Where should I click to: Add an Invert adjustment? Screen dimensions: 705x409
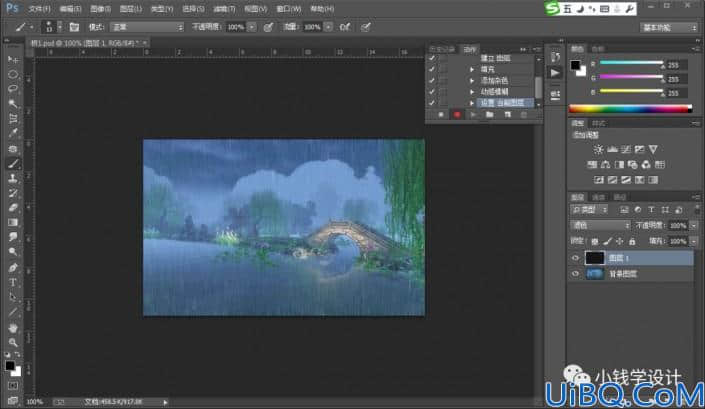point(598,180)
